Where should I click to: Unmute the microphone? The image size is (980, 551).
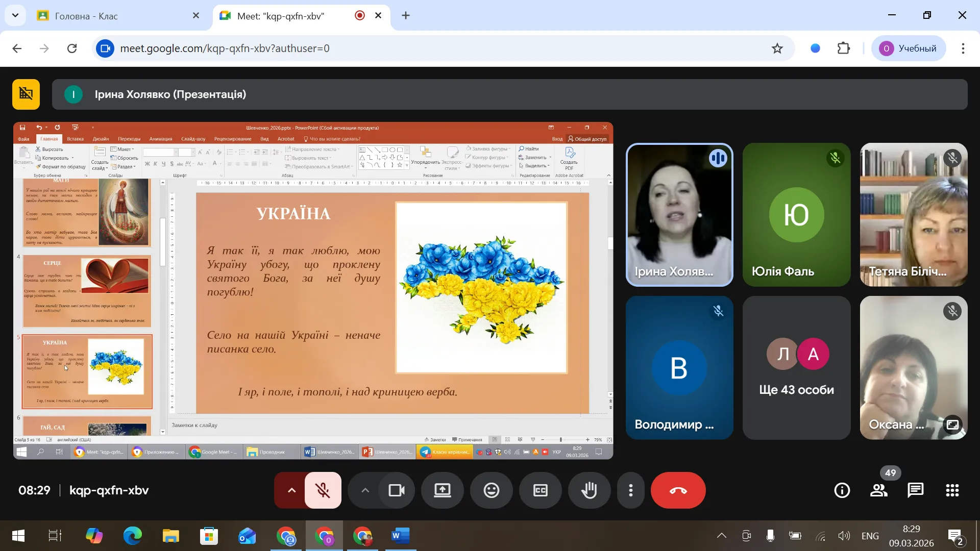point(323,490)
